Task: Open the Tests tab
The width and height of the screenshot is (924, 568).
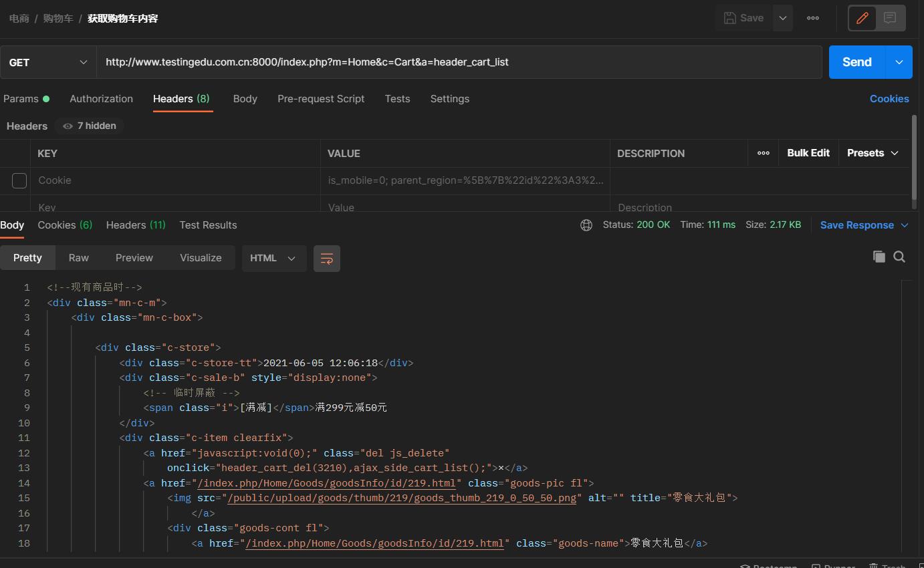Action: [x=397, y=99]
